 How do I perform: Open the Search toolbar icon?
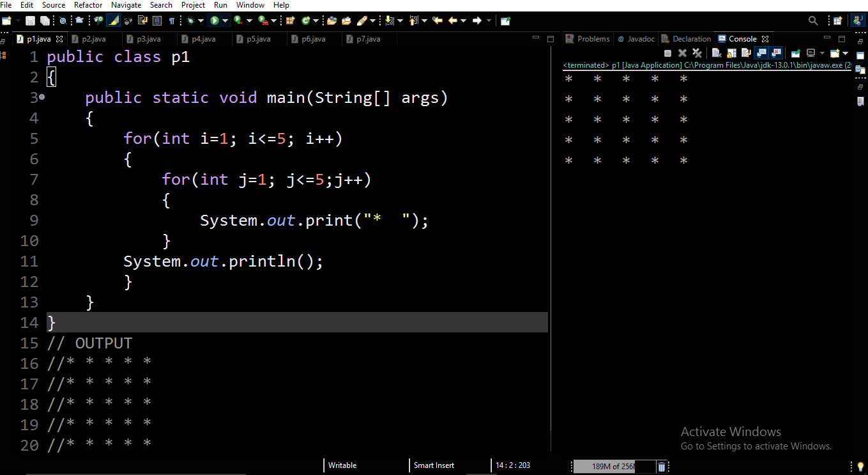click(x=812, y=20)
